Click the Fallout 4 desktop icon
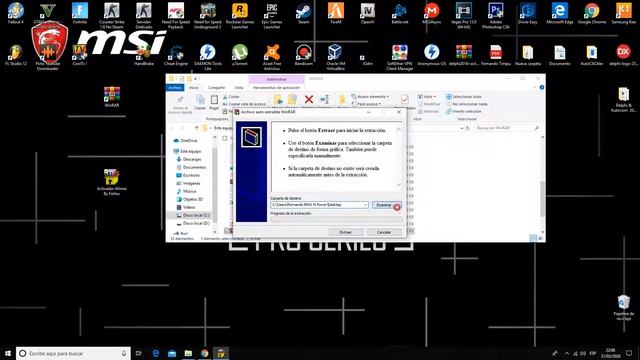 coord(16,13)
